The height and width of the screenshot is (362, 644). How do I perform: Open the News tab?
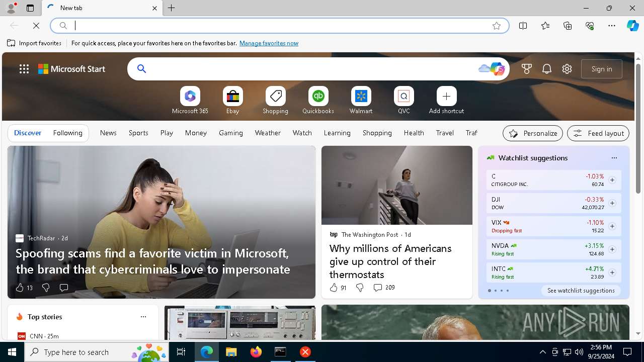click(x=108, y=133)
